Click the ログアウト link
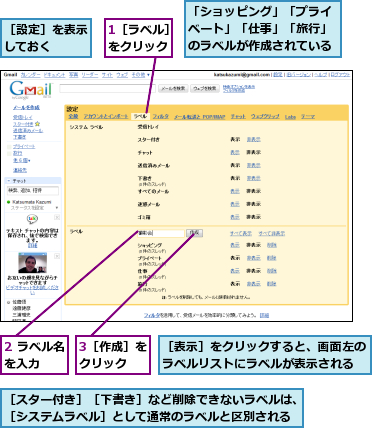The height and width of the screenshot is (428, 372). tap(340, 75)
